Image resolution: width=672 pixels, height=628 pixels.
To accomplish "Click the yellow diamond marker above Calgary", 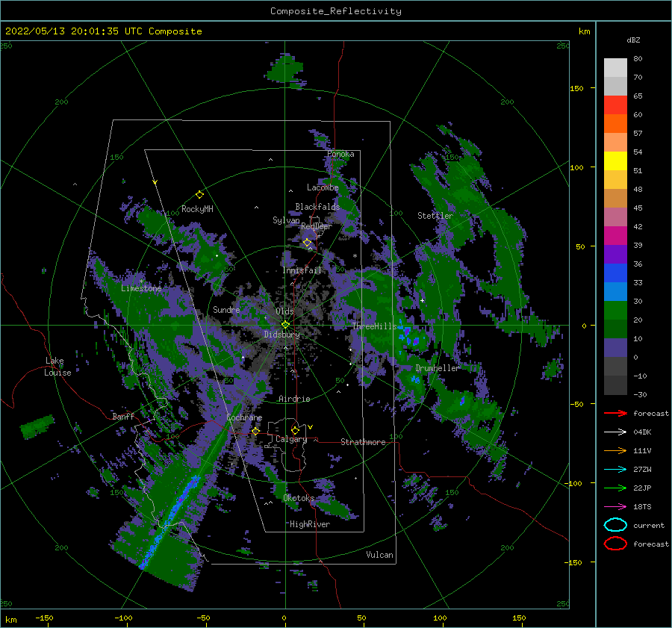I will click(x=295, y=430).
